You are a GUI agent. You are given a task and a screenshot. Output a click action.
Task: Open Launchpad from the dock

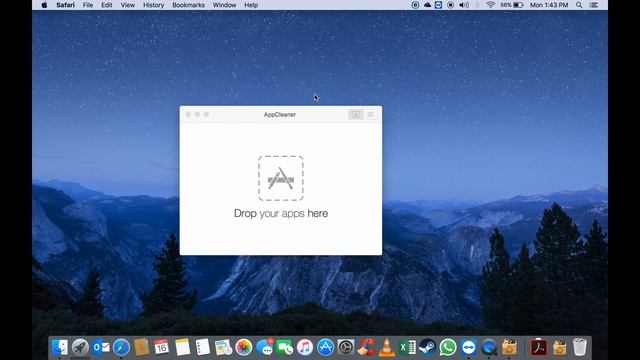click(x=80, y=347)
